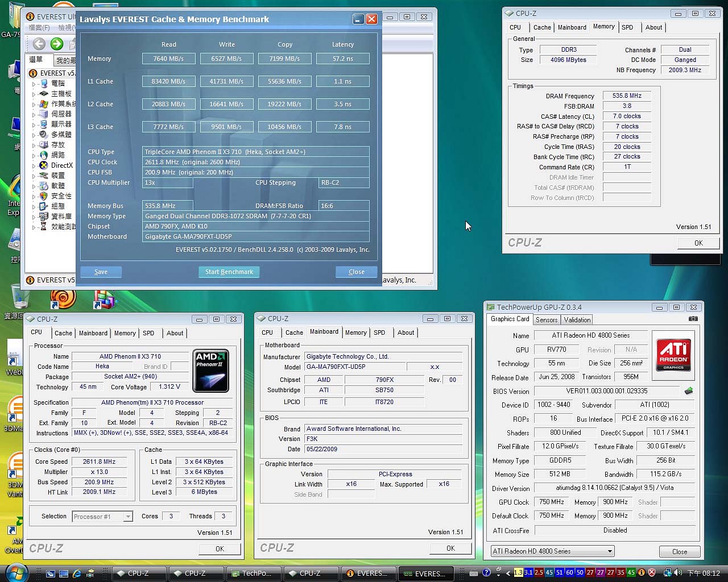Click the Bandwidth 115.2 GB/s value
The image size is (728, 582).
click(666, 474)
